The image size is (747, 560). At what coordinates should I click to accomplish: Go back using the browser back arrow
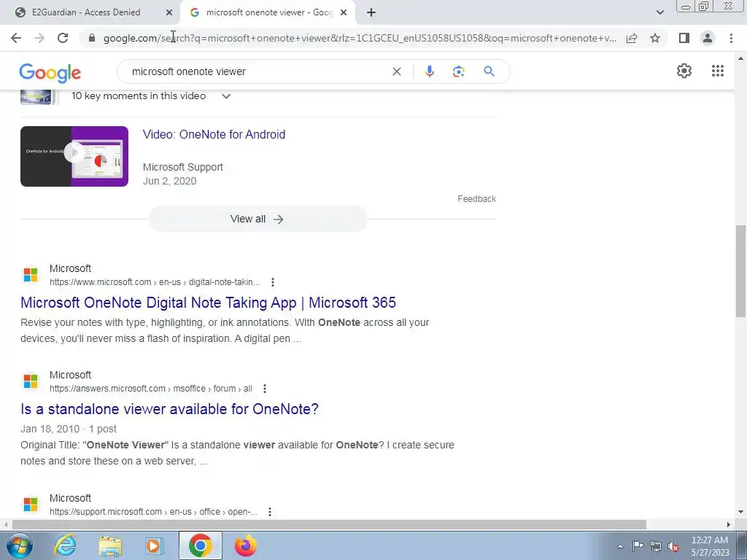[x=16, y=38]
